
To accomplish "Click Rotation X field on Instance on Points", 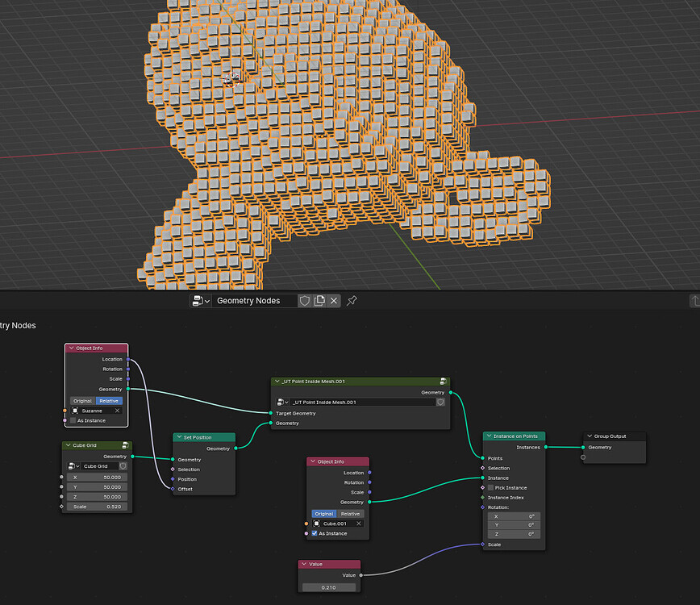I will pos(514,516).
